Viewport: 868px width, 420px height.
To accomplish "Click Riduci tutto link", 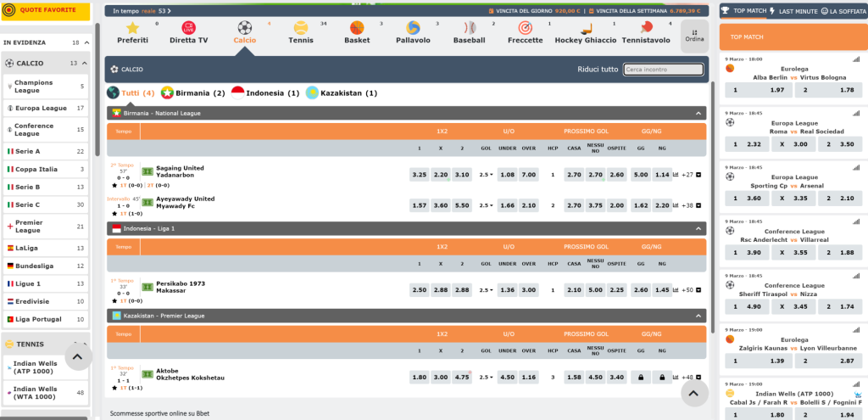I will [598, 70].
